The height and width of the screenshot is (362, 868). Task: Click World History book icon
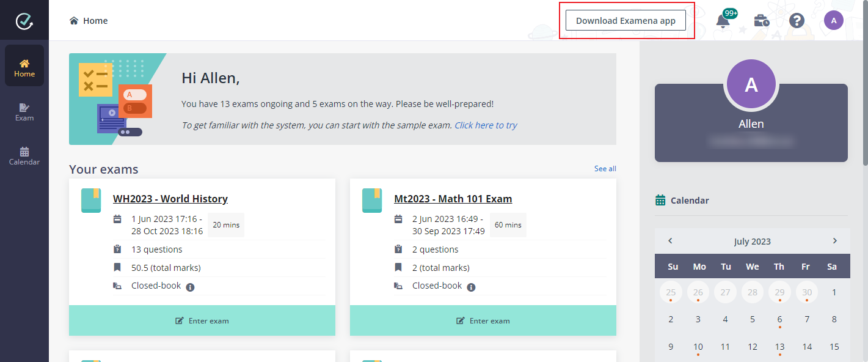click(91, 201)
